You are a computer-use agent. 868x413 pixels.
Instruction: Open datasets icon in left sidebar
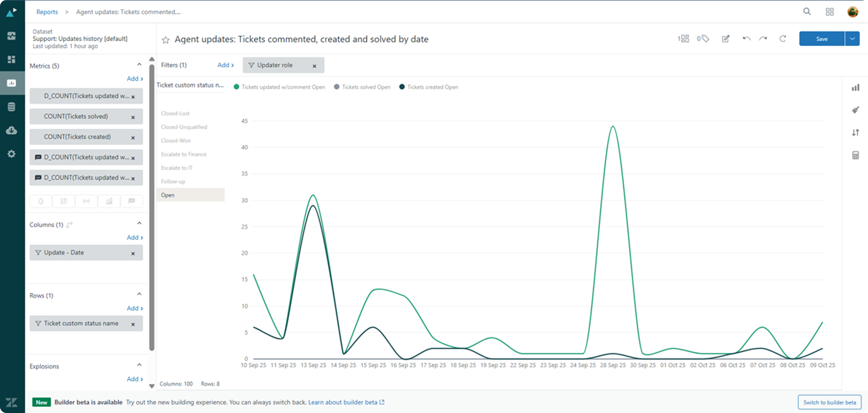coord(12,107)
